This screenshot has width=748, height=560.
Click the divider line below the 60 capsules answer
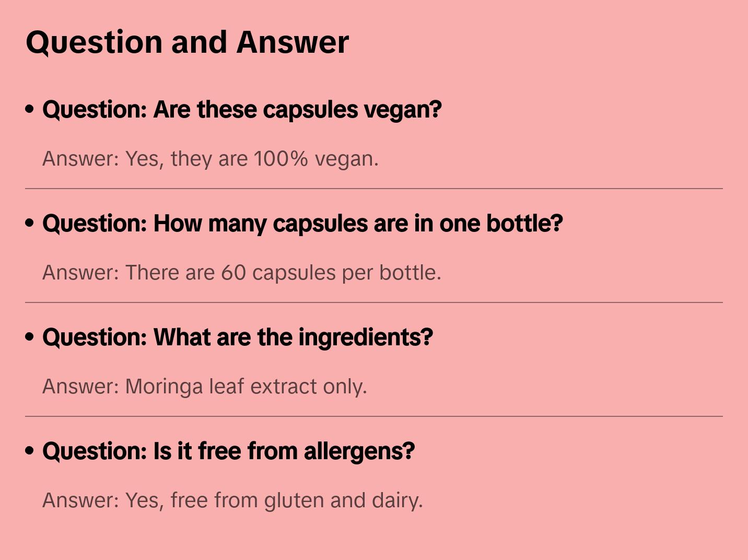(x=374, y=302)
